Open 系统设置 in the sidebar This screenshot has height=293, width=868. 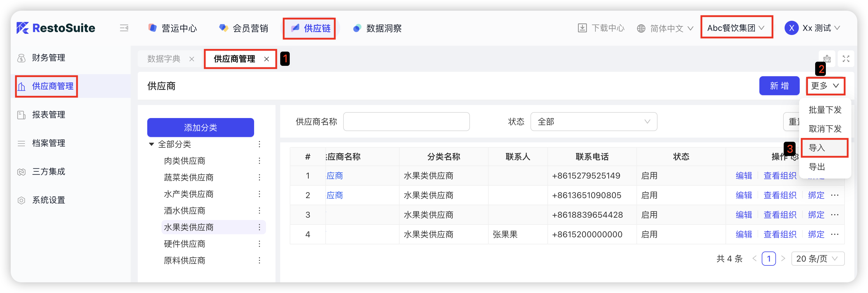[48, 200]
